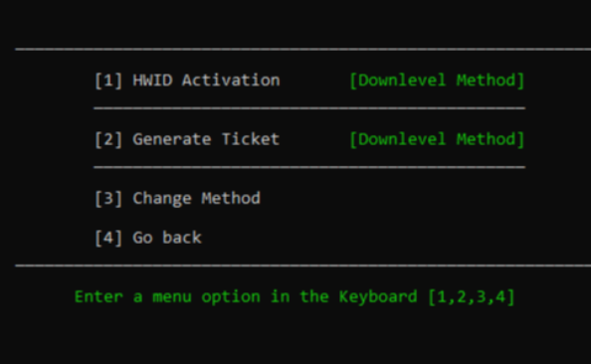Click the word 'option' in green prompt

click(231, 297)
